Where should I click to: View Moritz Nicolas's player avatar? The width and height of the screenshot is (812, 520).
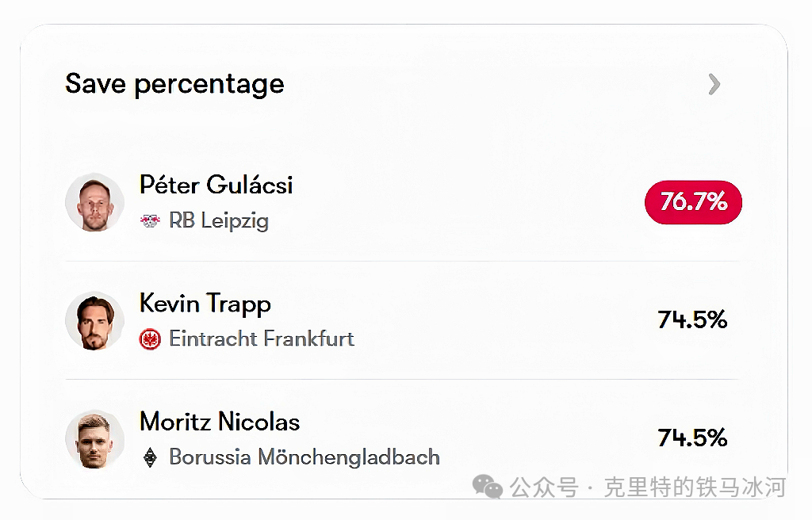click(x=95, y=439)
